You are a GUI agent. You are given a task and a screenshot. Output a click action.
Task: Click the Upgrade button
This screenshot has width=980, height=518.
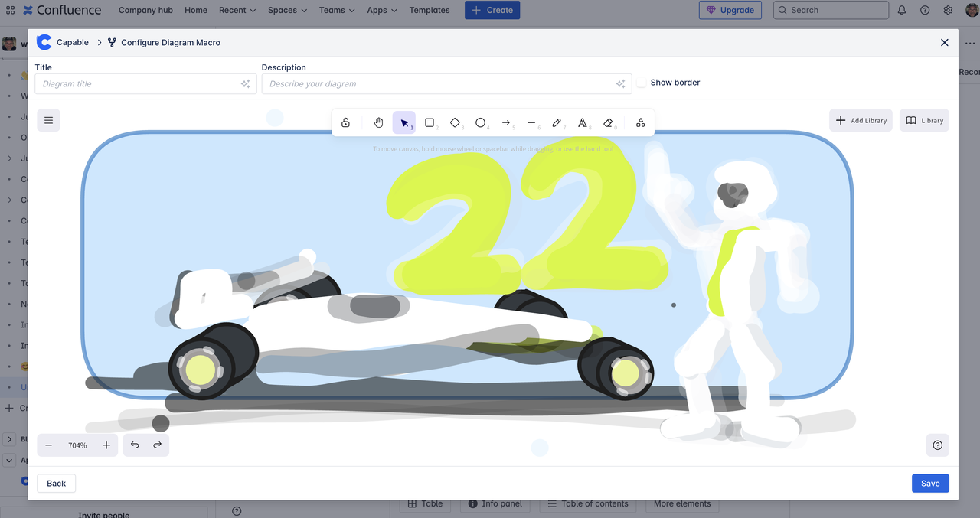pyautogui.click(x=730, y=11)
